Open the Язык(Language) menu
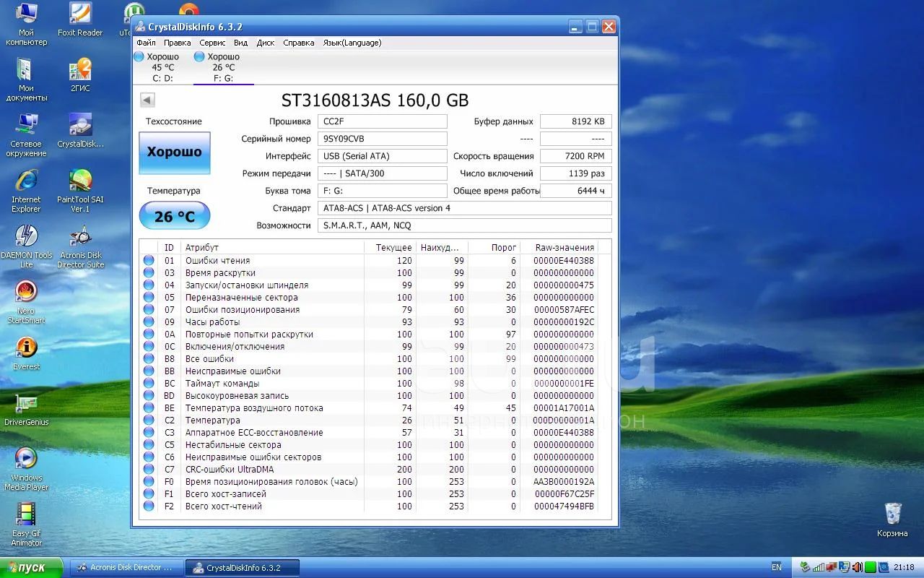 point(352,43)
